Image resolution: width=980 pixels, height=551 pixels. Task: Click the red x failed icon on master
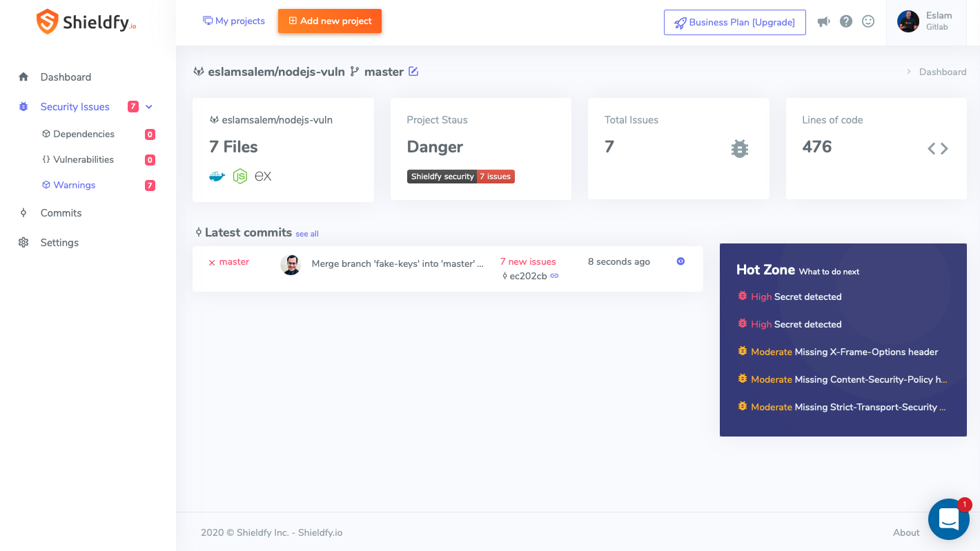pyautogui.click(x=212, y=263)
